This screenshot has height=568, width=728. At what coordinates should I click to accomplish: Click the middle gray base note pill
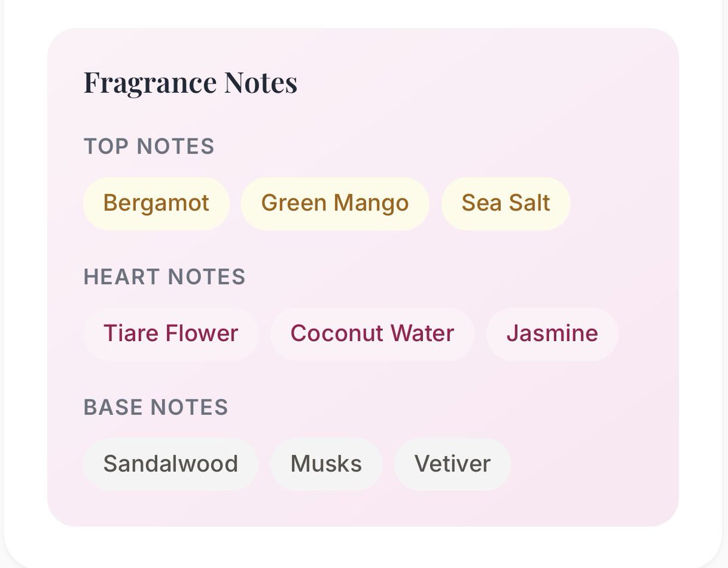coord(326,464)
